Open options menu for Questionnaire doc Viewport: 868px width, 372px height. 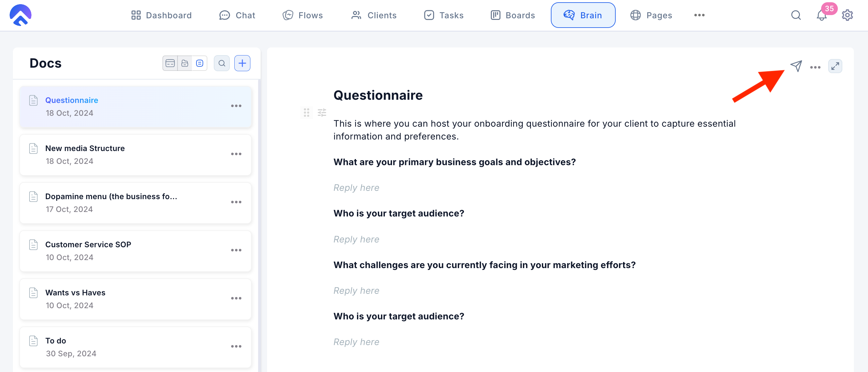tap(236, 106)
